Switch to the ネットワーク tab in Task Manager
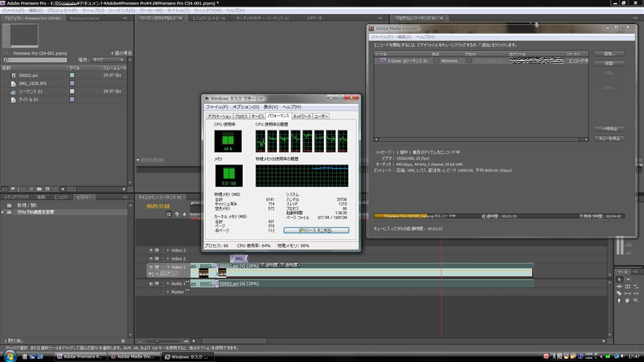This screenshot has height=362, width=644. [x=301, y=116]
